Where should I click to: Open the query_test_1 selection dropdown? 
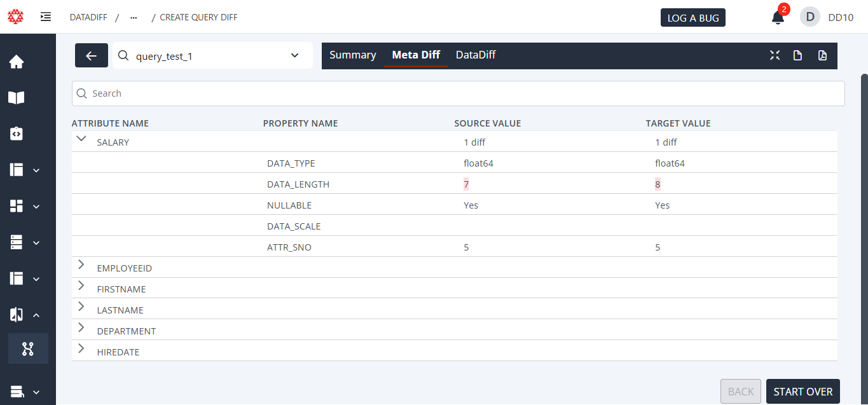coord(294,55)
